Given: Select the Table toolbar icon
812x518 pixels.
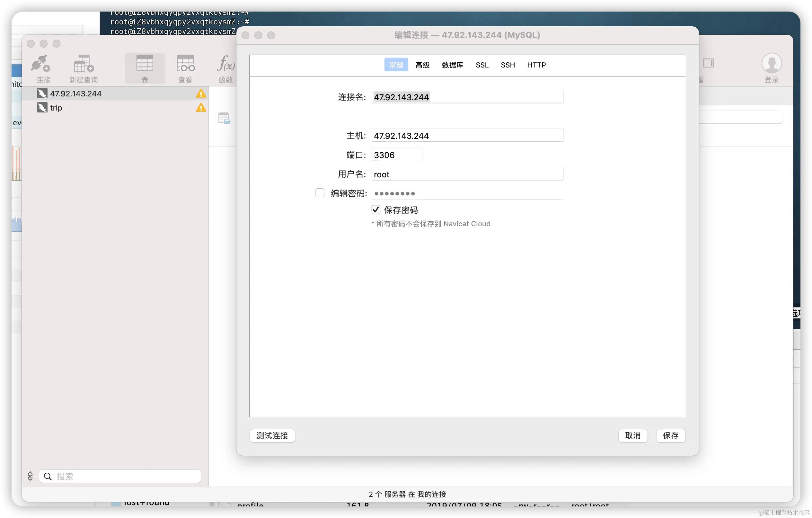Looking at the screenshot, I should pyautogui.click(x=145, y=63).
